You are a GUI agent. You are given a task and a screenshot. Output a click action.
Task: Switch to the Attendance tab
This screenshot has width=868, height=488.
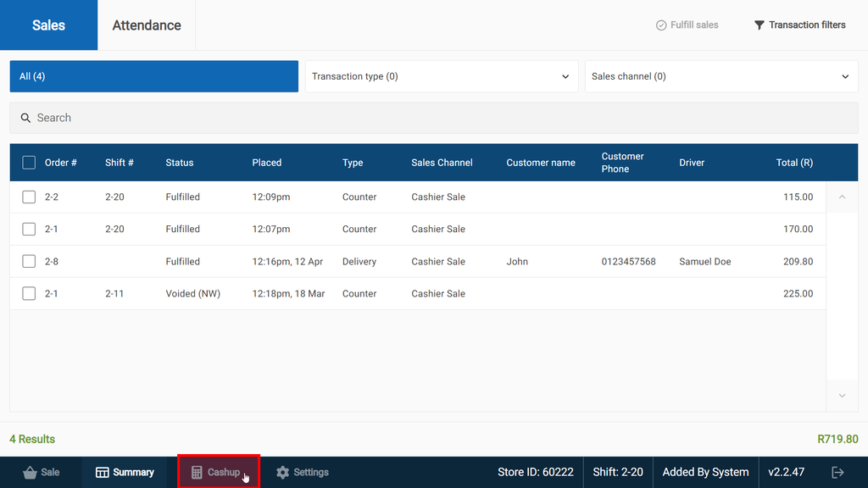coord(147,25)
